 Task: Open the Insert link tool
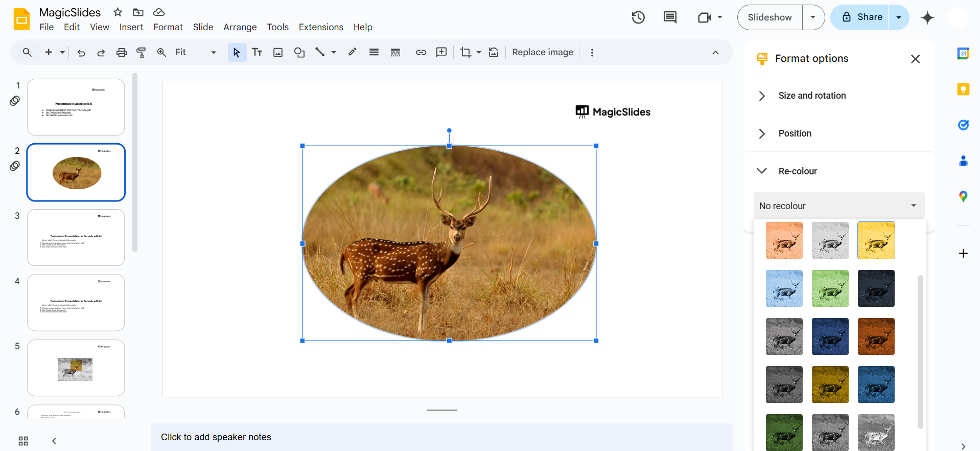(421, 53)
